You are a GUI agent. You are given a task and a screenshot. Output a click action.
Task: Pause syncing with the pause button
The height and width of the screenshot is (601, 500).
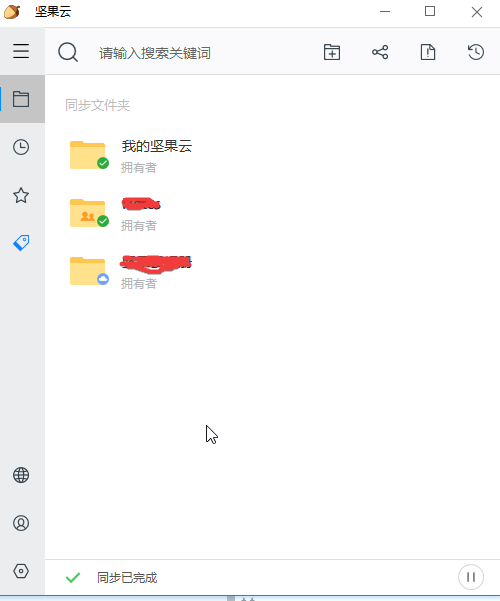tap(471, 577)
